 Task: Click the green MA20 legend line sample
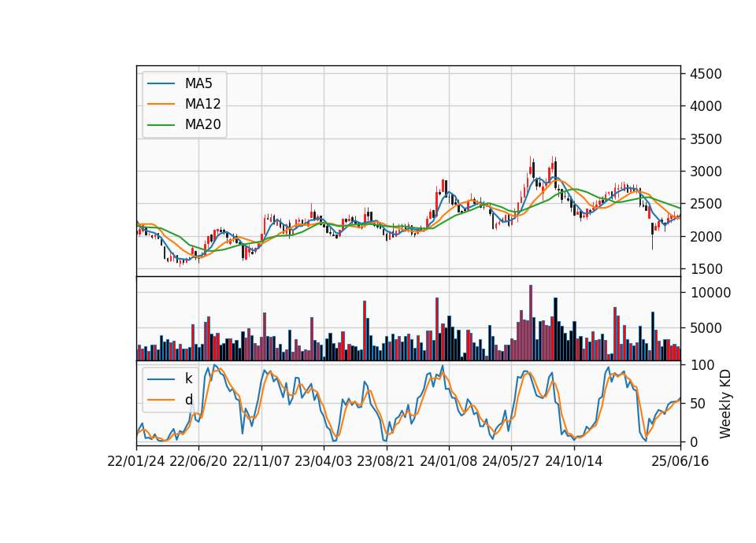pyautogui.click(x=161, y=124)
